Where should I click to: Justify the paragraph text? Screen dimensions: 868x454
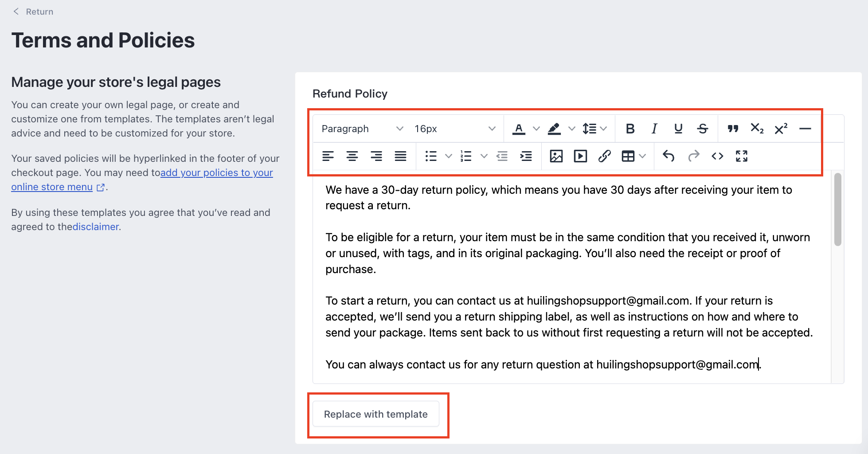pyautogui.click(x=400, y=156)
